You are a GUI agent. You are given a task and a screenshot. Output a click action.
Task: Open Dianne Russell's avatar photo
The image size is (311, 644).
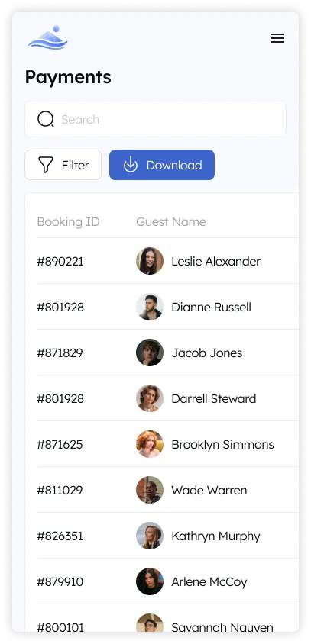[150, 307]
